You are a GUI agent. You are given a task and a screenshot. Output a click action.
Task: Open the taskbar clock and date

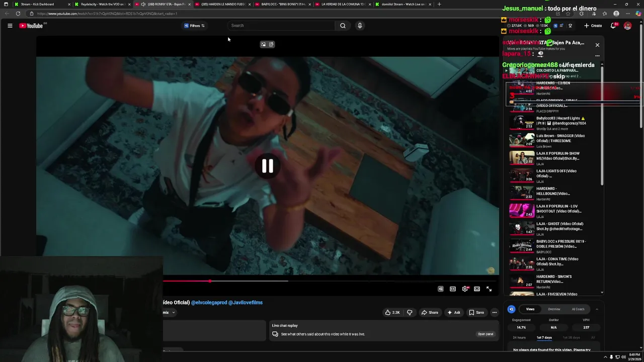coord(634,357)
